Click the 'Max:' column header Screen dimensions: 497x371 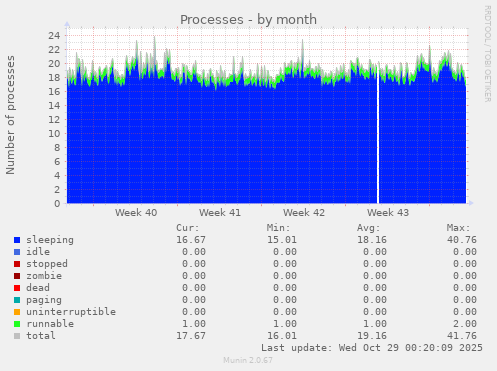pyautogui.click(x=459, y=228)
